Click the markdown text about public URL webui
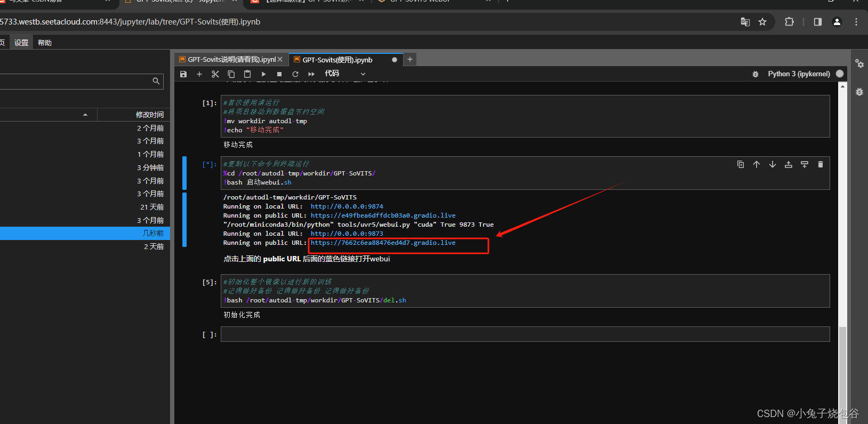Screen dimensions: 868x424 (x=307, y=259)
